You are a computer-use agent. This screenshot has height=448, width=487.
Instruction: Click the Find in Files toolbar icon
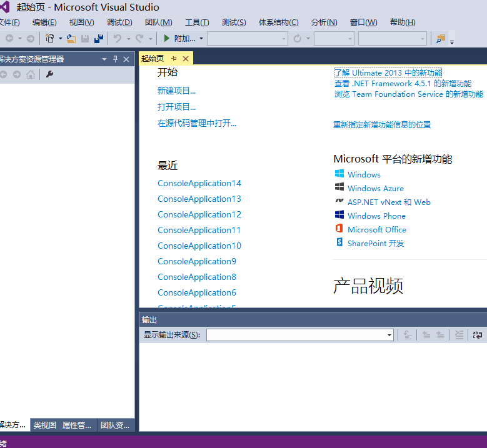pos(441,39)
